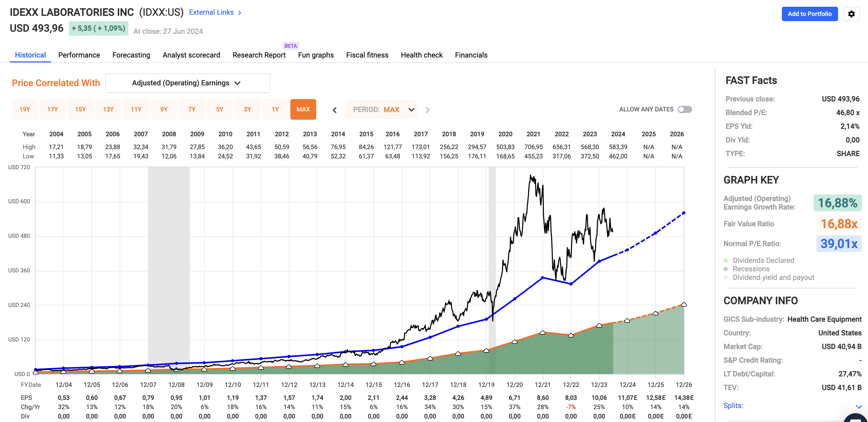Viewport: 868px width, 422px height.
Task: Click the -7% Chg/Yr value
Action: pos(571,407)
